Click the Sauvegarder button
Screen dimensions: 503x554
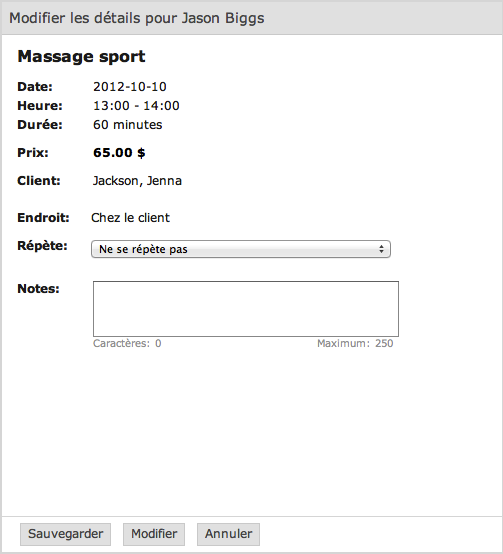coord(65,534)
